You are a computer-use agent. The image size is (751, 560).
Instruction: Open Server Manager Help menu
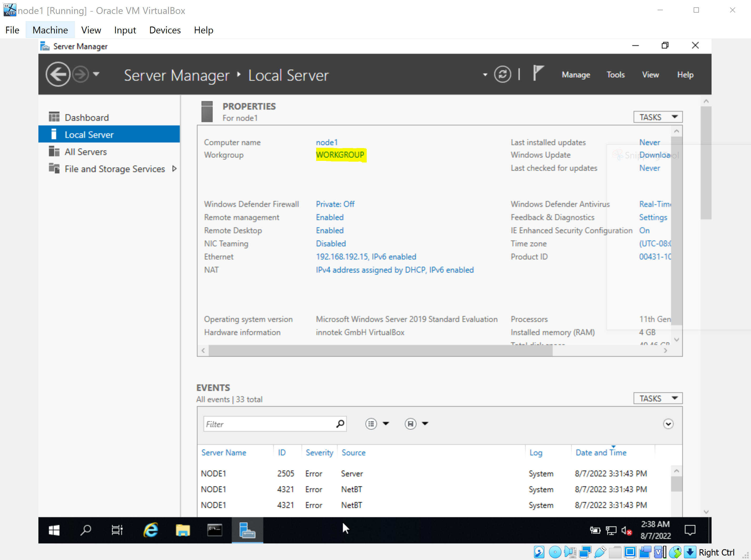point(685,75)
